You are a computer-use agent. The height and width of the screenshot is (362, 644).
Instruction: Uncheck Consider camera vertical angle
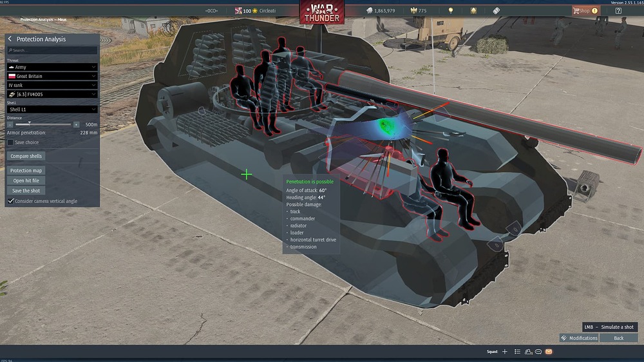[11, 201]
